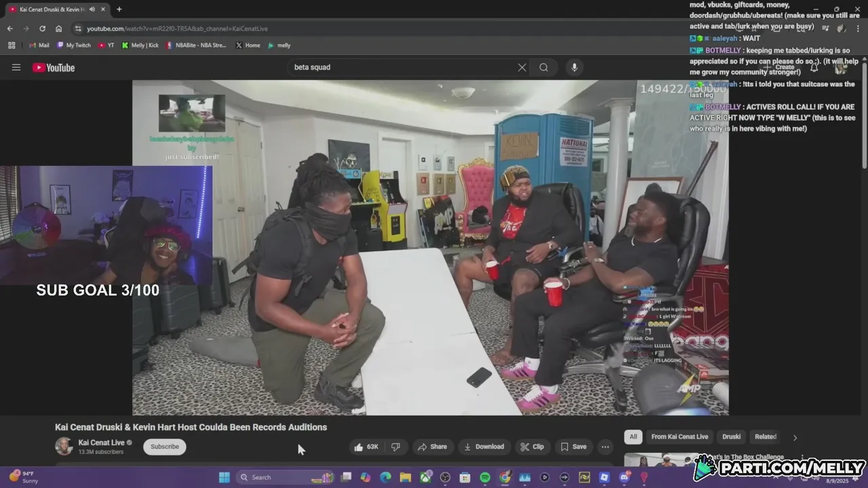868x488 pixels.
Task: Select the All filter chip
Action: pyautogui.click(x=633, y=436)
